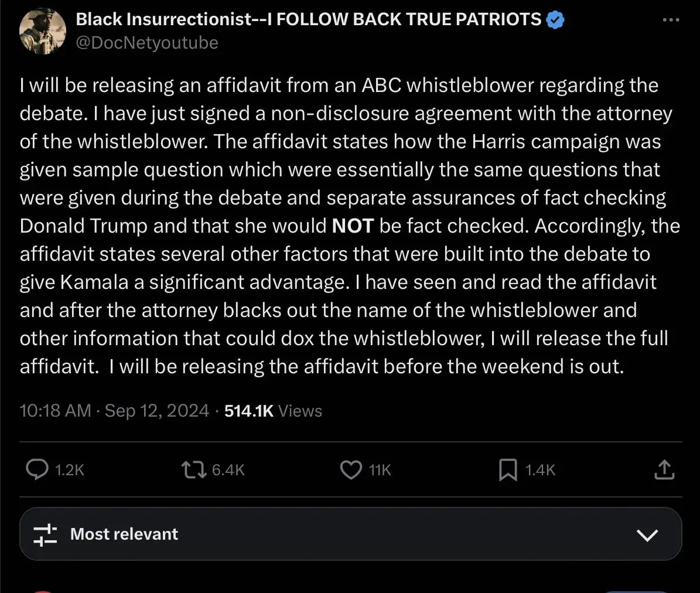
Task: Click the reply speech bubble icon
Action: point(37,469)
